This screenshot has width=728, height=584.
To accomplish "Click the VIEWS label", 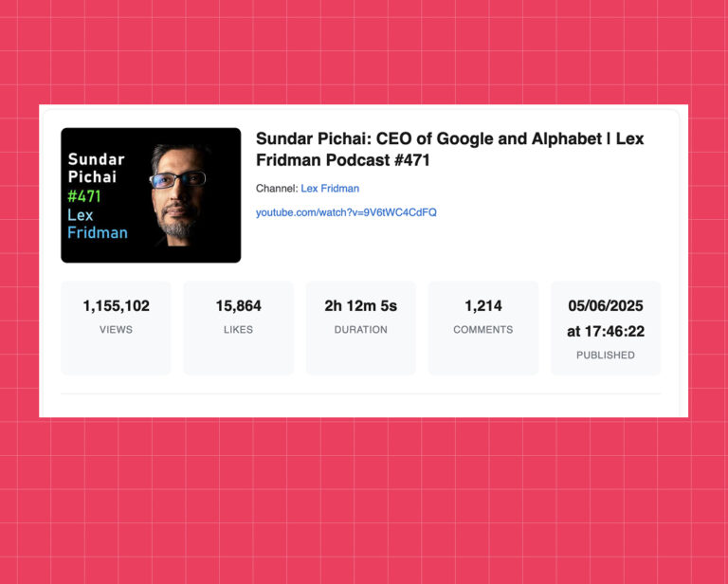I will pos(116,330).
